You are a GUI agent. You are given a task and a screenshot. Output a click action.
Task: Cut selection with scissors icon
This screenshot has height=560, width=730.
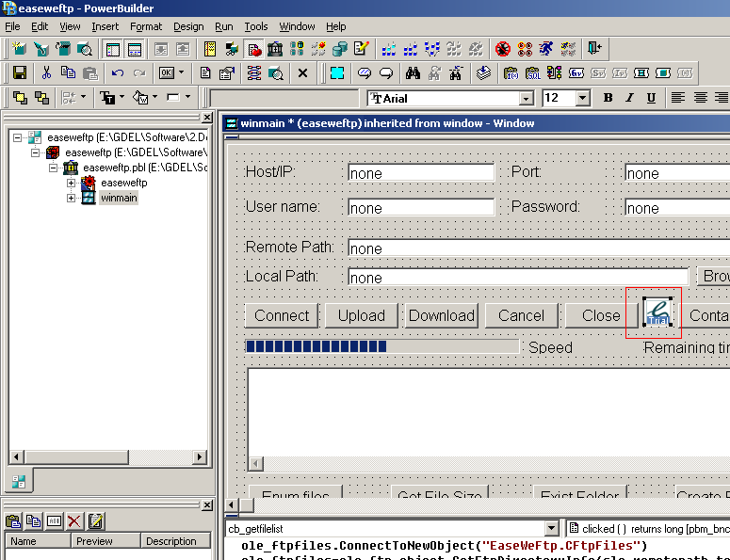click(x=46, y=73)
